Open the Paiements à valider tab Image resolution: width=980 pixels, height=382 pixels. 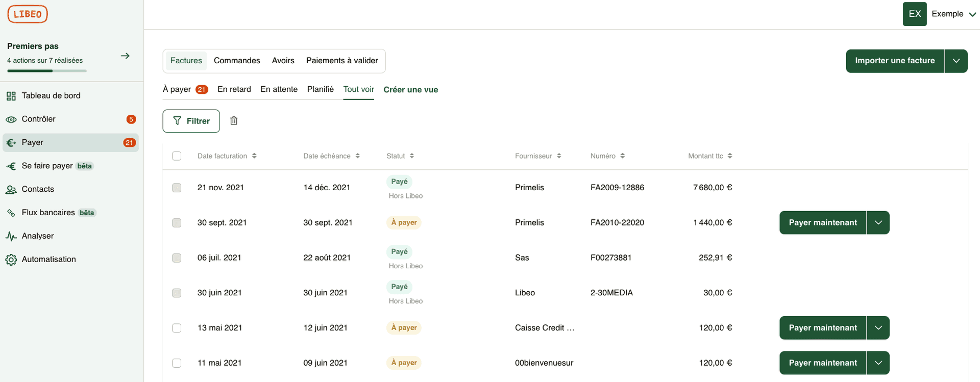pos(342,61)
